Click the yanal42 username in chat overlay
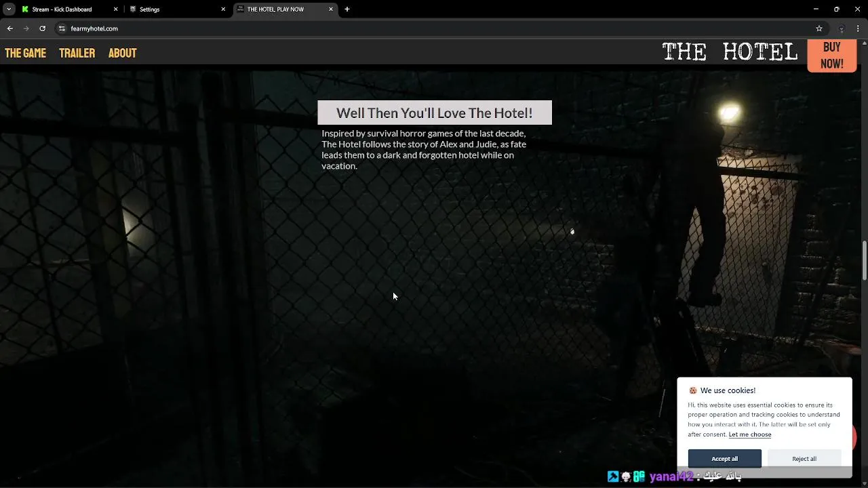 tap(671, 476)
